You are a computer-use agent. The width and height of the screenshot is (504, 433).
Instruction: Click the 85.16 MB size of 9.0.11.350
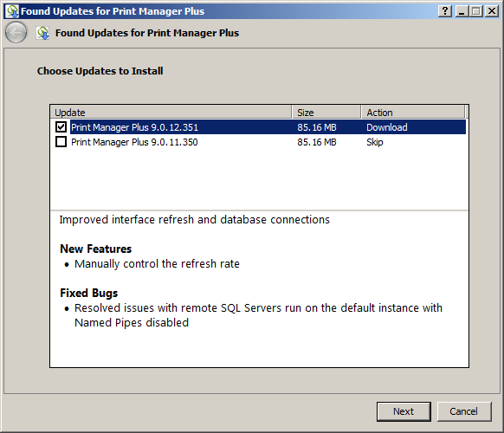pos(317,142)
